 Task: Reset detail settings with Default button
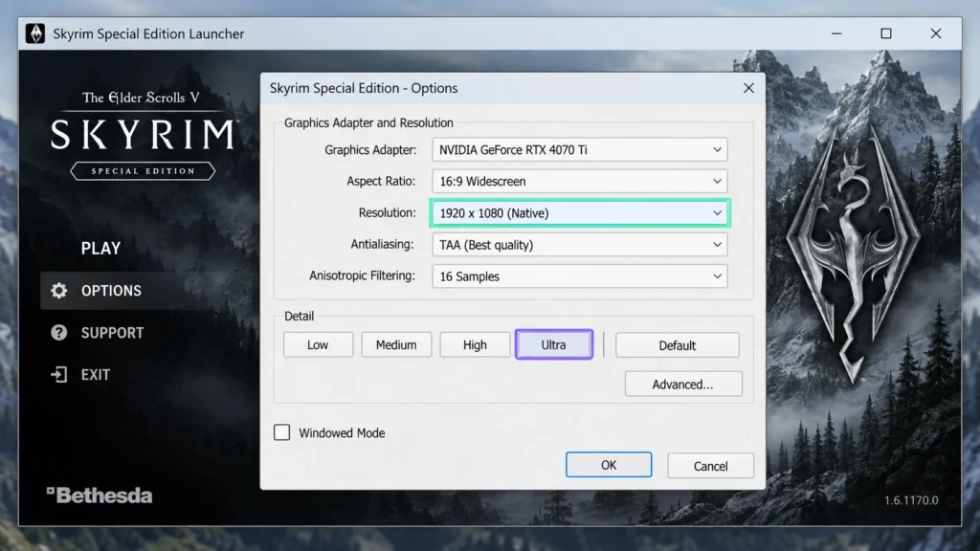point(677,344)
